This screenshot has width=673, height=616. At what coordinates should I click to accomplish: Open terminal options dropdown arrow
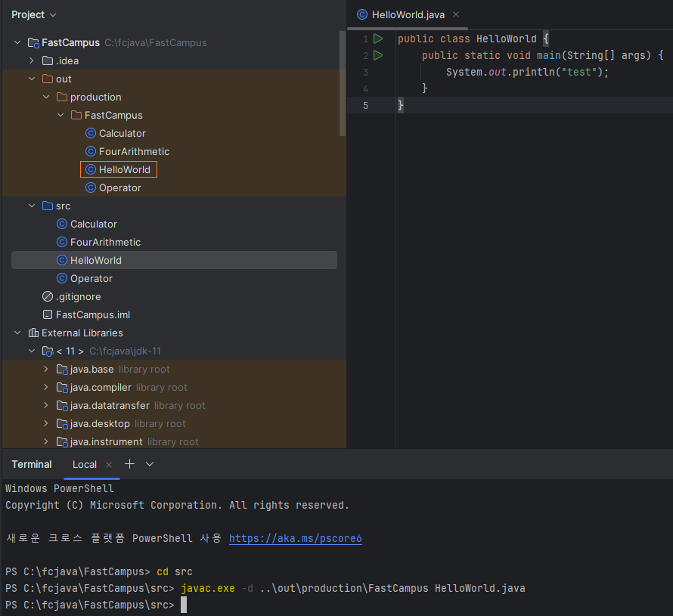(x=150, y=464)
